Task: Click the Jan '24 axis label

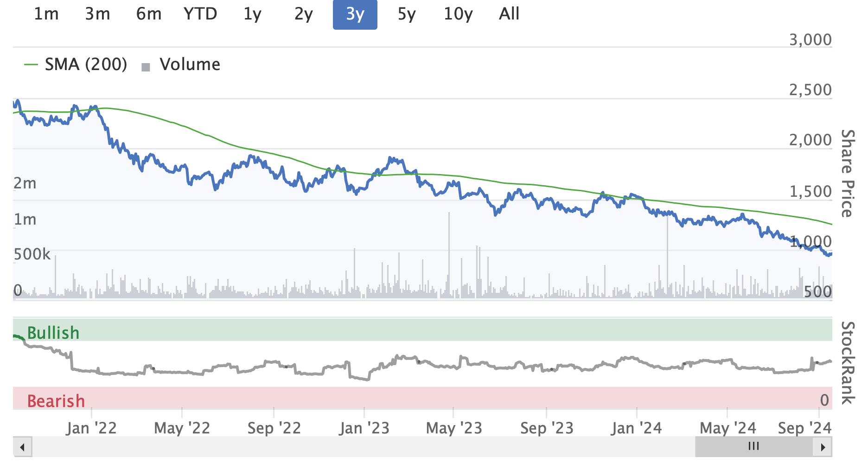Action: coord(637,428)
